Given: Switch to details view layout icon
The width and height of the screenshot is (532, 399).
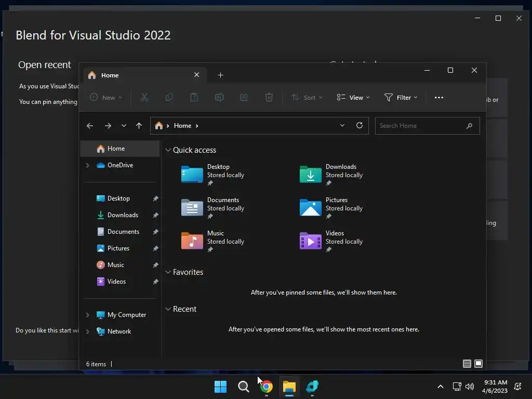Looking at the screenshot, I should 467,364.
